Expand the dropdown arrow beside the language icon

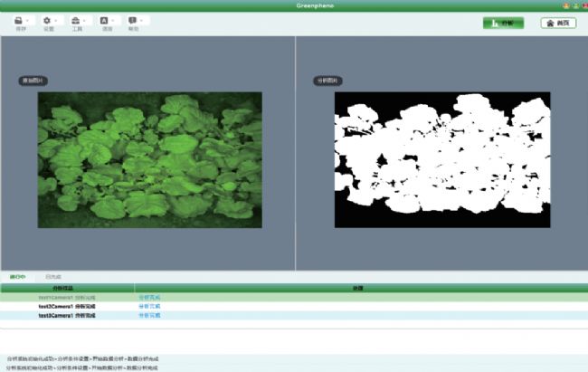115,20
